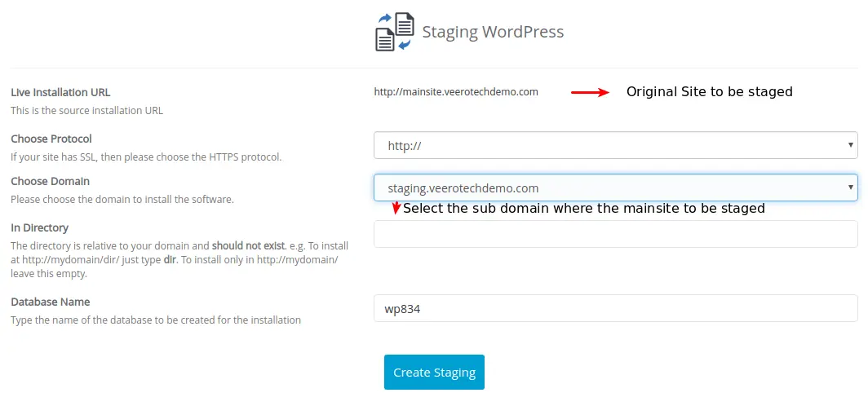Viewport: 868px width, 406px height.
Task: Click the Staging WordPress heading text
Action: (493, 32)
